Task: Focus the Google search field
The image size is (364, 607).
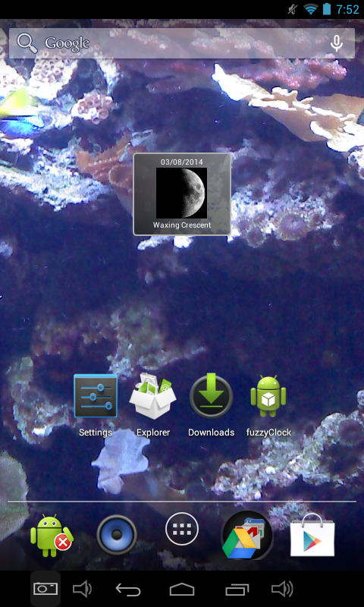Action: (x=182, y=43)
